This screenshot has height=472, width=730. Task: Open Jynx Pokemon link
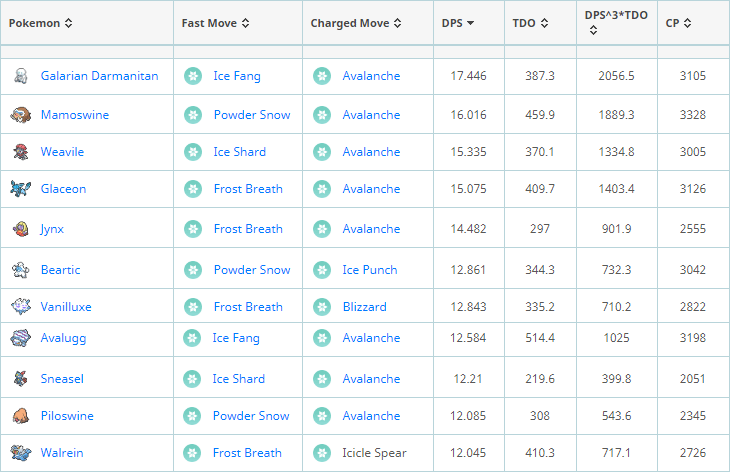52,229
